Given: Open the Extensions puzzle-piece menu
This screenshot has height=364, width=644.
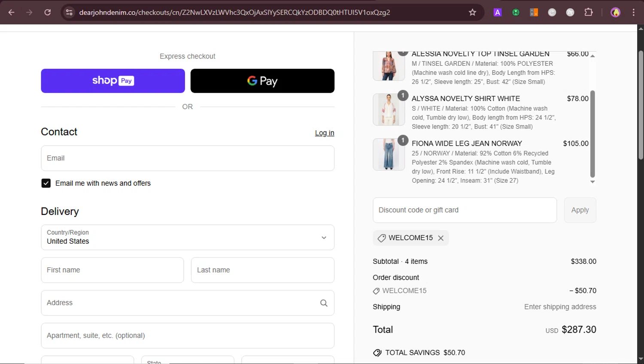Looking at the screenshot, I should coord(589,12).
